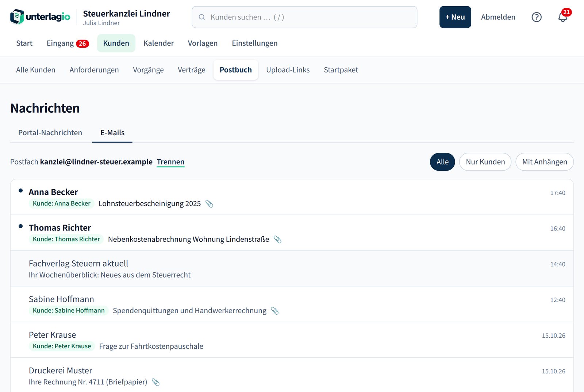The width and height of the screenshot is (584, 392).
Task: Open the Druckerei Muster email
Action: (292, 375)
